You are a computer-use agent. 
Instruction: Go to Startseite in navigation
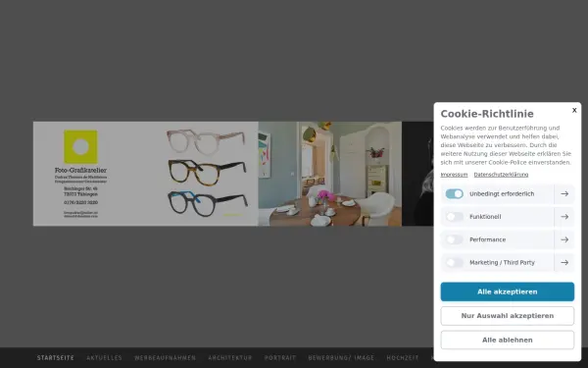click(x=56, y=358)
